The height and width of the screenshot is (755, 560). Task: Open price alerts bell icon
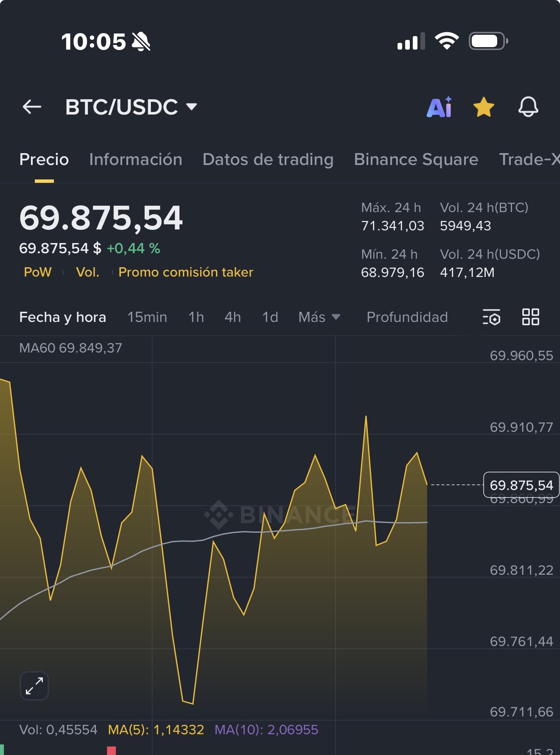click(528, 107)
